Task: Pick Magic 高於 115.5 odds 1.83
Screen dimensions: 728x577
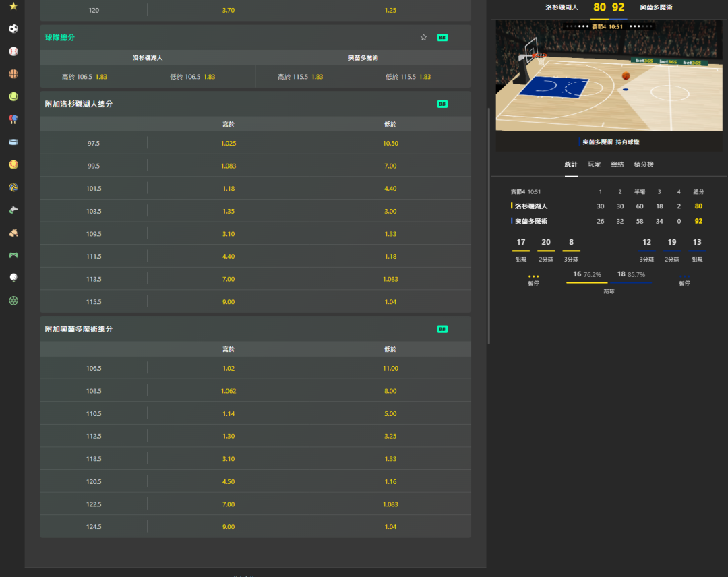Action: (301, 77)
